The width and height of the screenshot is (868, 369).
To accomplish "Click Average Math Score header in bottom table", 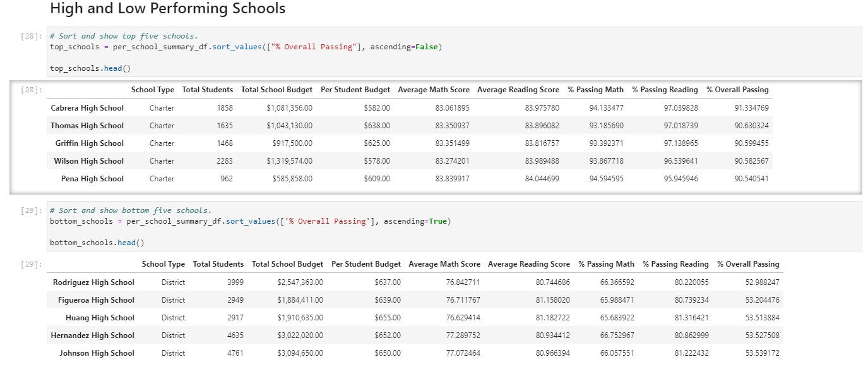I will [x=444, y=264].
